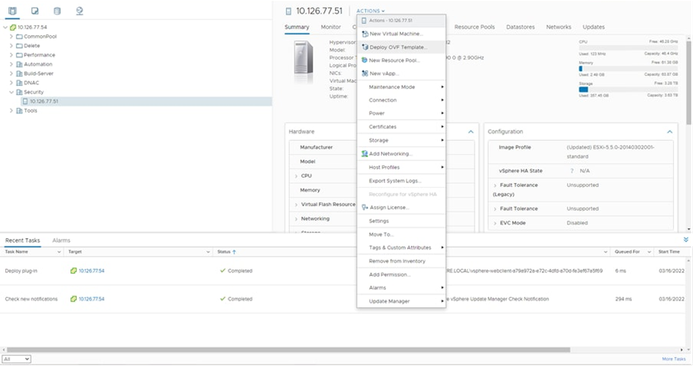Click the horizontal scrollbar in Recent Tasks
Viewport: 693px width, 366px height.
(x=288, y=350)
